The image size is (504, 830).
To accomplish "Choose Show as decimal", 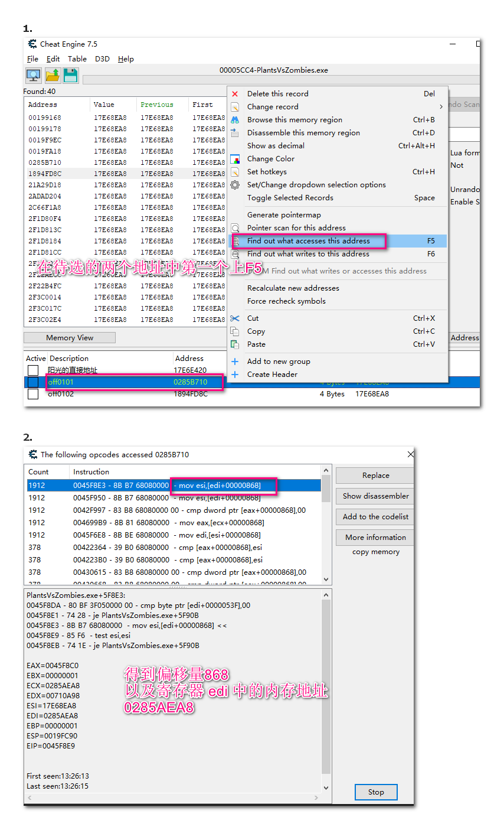I will coord(338,146).
